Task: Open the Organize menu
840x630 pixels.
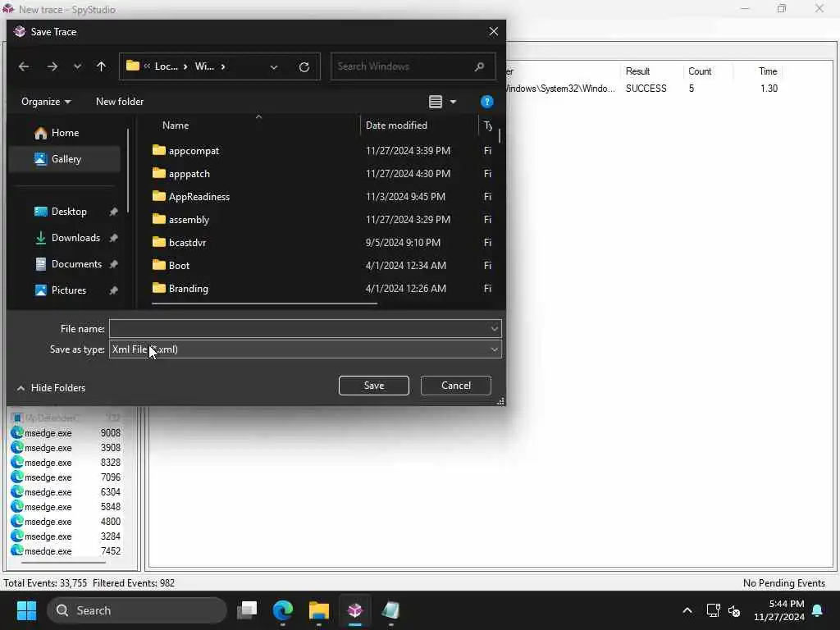Action: click(46, 101)
